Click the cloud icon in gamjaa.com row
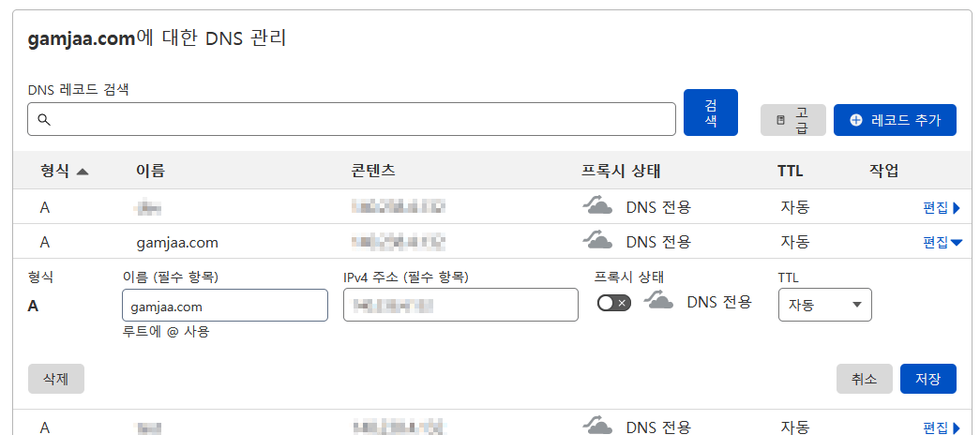The height and width of the screenshot is (435, 980). point(597,241)
